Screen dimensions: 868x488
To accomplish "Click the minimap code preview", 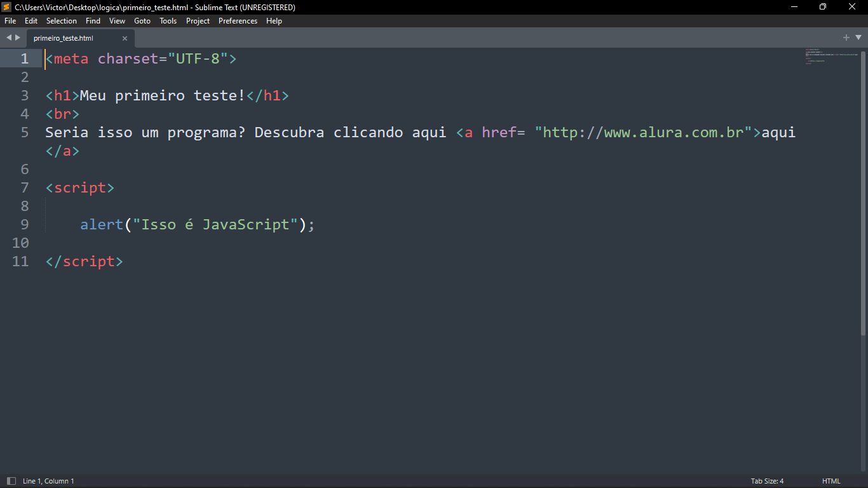I will pyautogui.click(x=831, y=57).
